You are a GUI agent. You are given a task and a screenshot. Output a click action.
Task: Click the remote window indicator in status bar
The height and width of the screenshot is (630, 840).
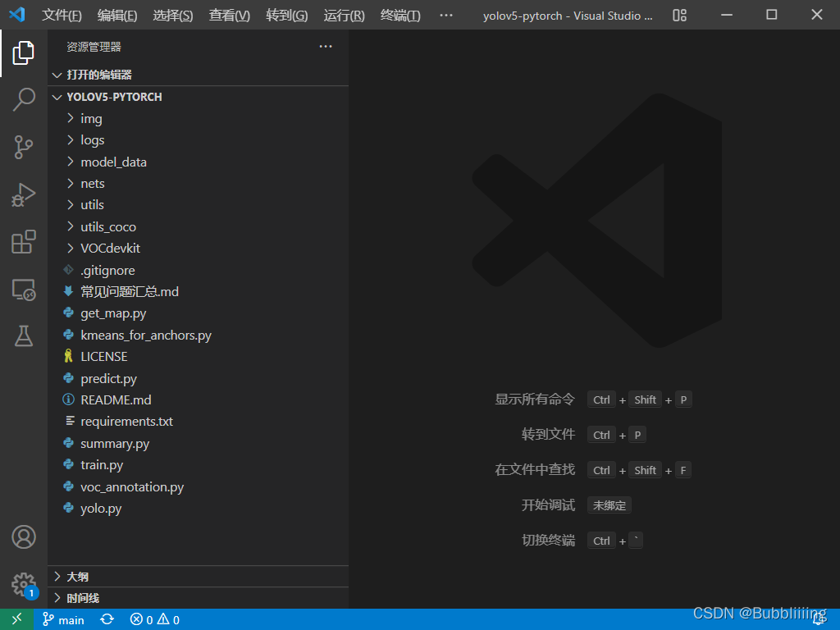[x=17, y=619]
